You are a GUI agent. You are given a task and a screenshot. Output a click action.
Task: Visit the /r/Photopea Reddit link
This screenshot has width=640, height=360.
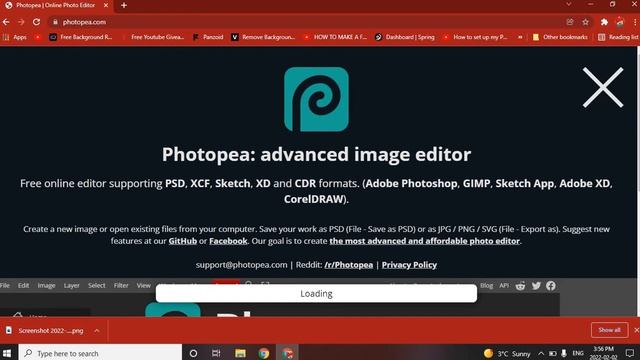point(349,265)
